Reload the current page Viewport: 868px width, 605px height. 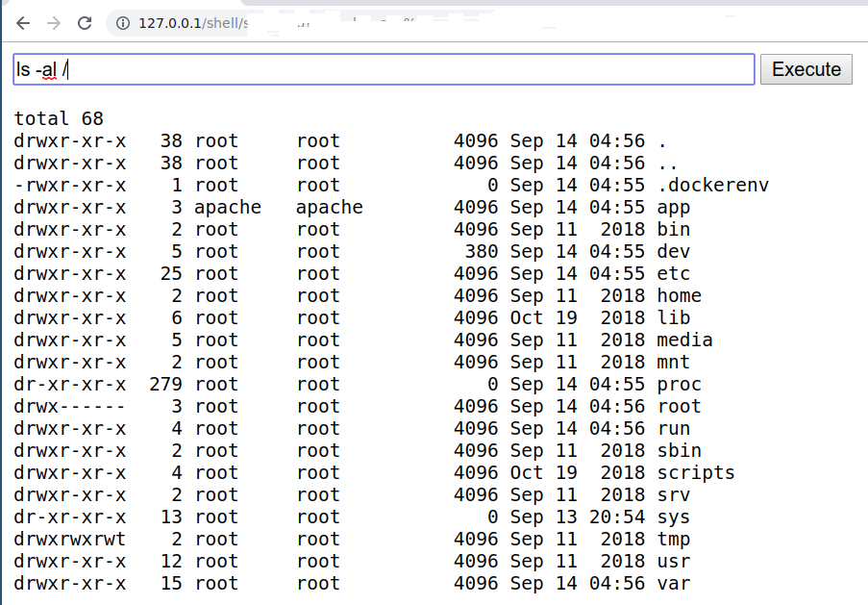click(85, 23)
